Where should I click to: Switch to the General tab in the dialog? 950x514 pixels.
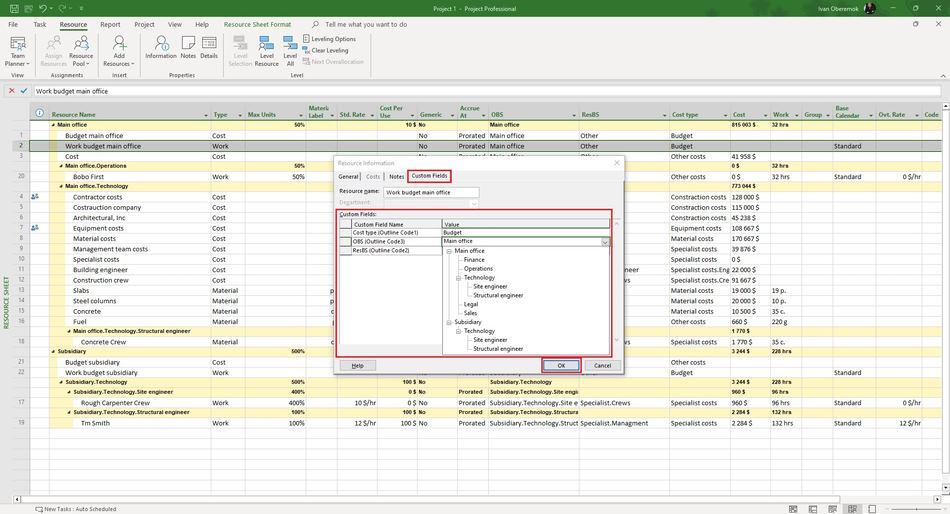(x=348, y=176)
